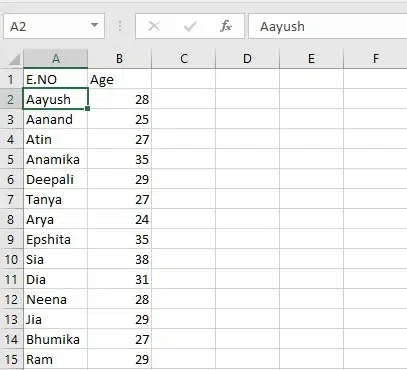Select row 2 header
Image resolution: width=407 pixels, height=370 pixels.
coord(11,99)
